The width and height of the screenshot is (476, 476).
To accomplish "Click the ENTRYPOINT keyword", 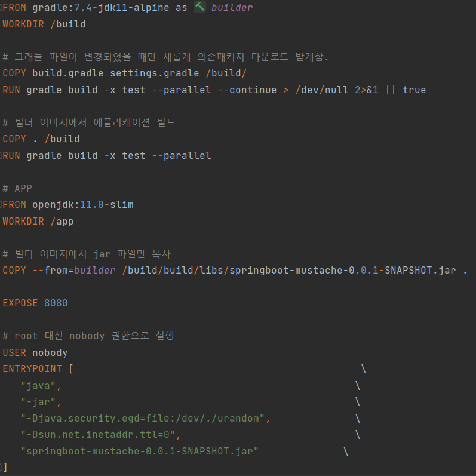I will click(x=32, y=369).
